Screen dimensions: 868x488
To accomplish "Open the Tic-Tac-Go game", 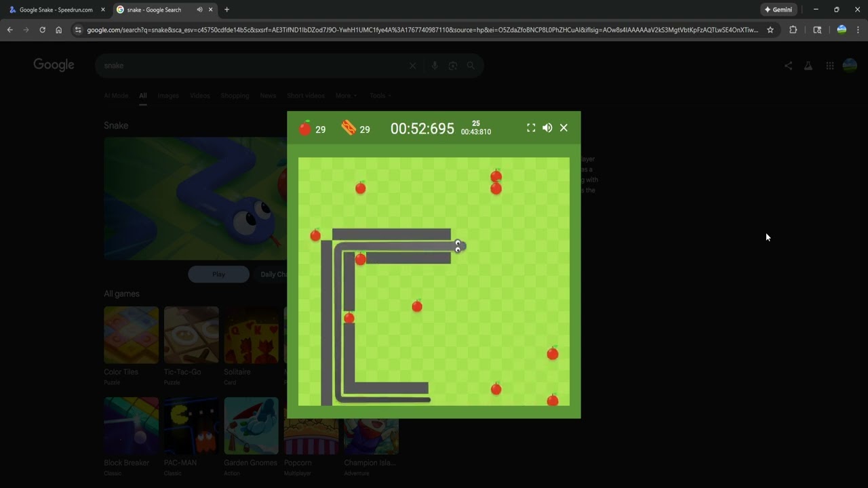I will [191, 335].
